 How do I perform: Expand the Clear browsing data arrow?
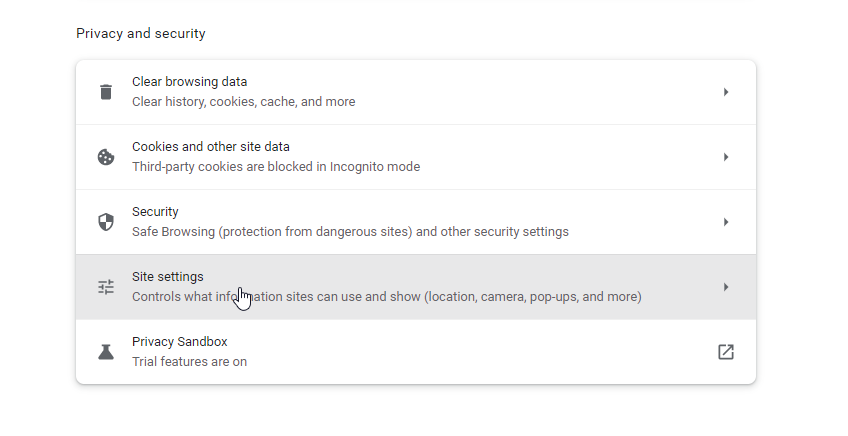[726, 92]
